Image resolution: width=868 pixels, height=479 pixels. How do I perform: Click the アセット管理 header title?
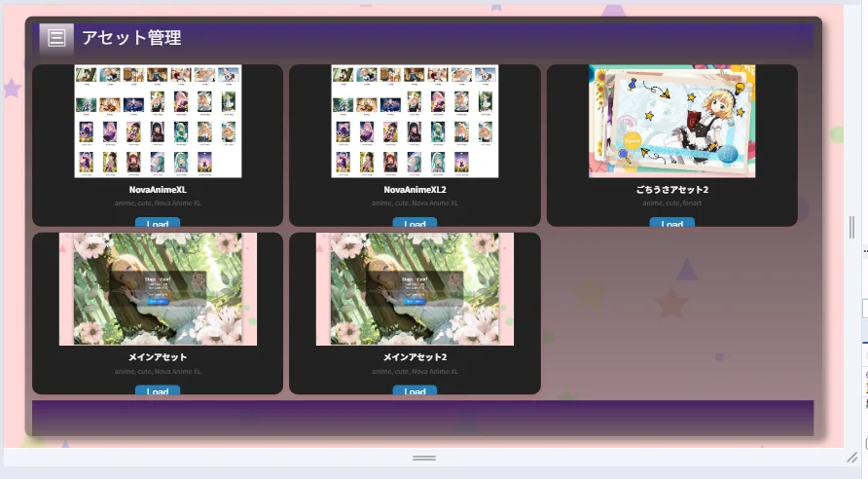coord(131,38)
